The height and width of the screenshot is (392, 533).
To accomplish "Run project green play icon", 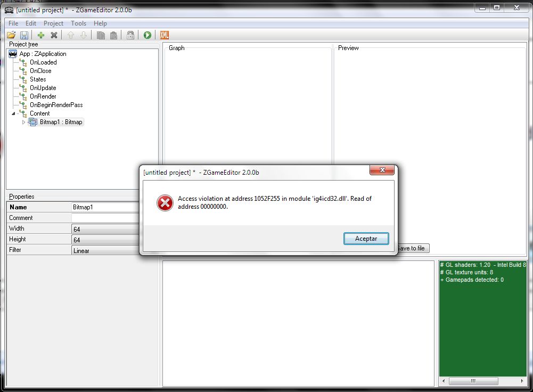I will click(x=147, y=35).
